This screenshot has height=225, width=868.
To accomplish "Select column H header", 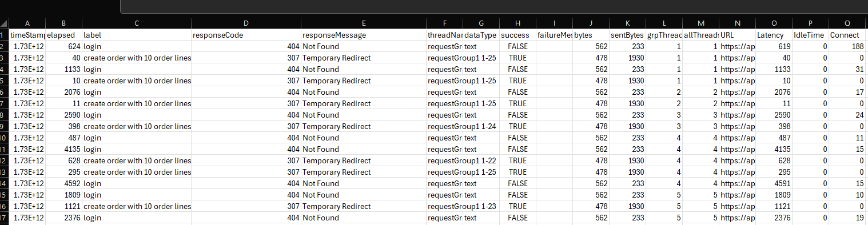I will pyautogui.click(x=517, y=23).
